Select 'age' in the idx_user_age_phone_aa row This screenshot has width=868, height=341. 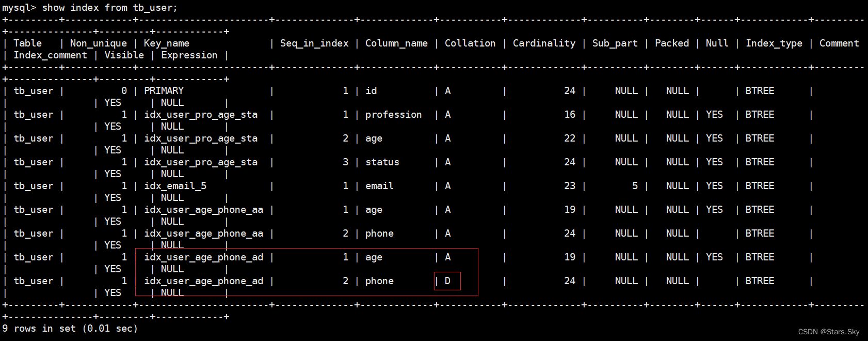(x=374, y=210)
